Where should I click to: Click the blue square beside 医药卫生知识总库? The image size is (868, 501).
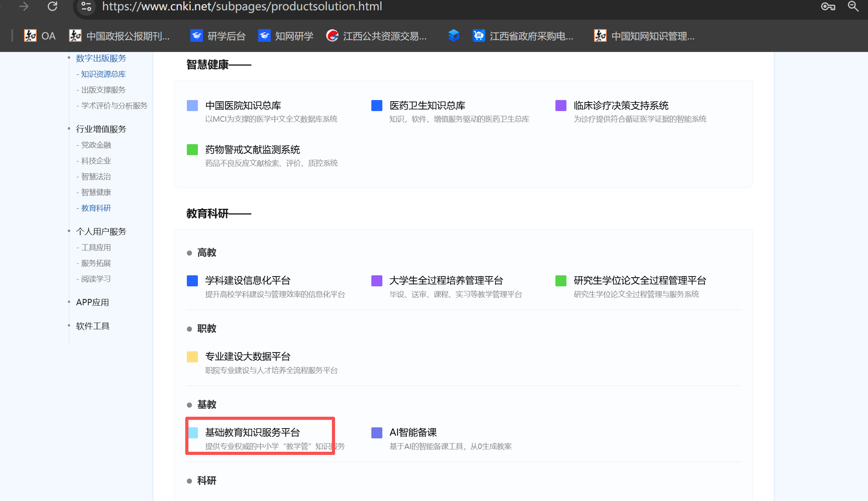(x=377, y=106)
